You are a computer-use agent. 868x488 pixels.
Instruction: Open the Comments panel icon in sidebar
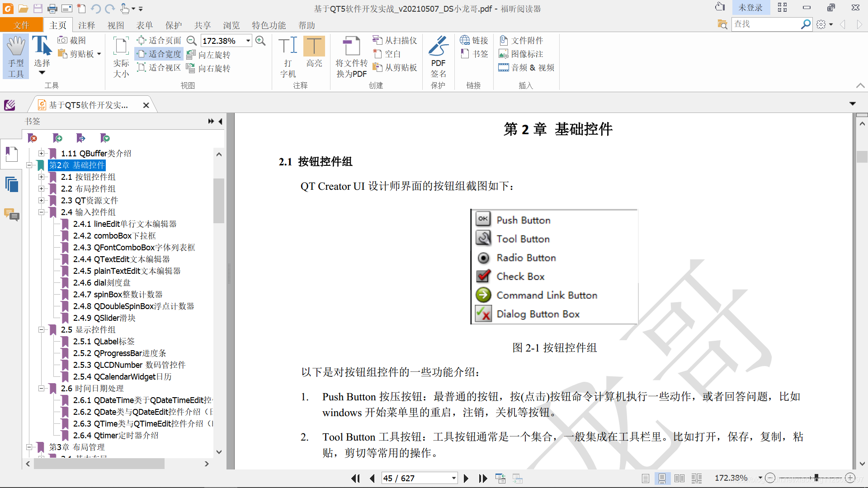point(11,214)
